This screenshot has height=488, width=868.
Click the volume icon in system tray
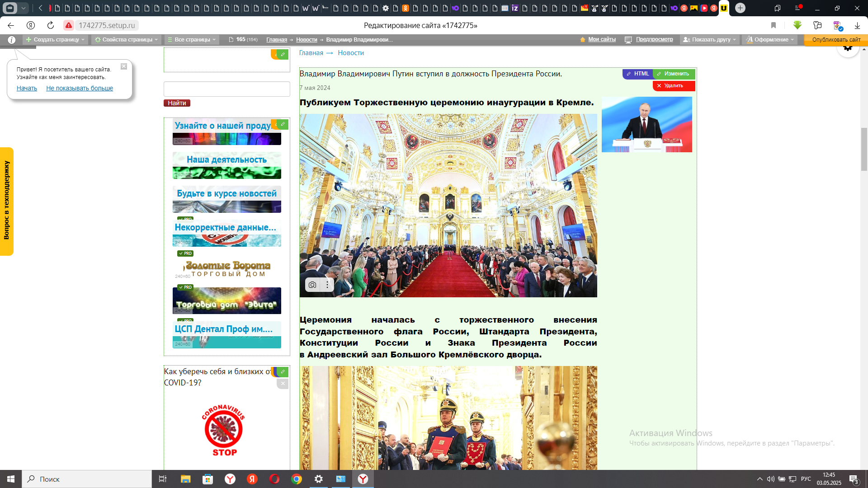(x=770, y=479)
